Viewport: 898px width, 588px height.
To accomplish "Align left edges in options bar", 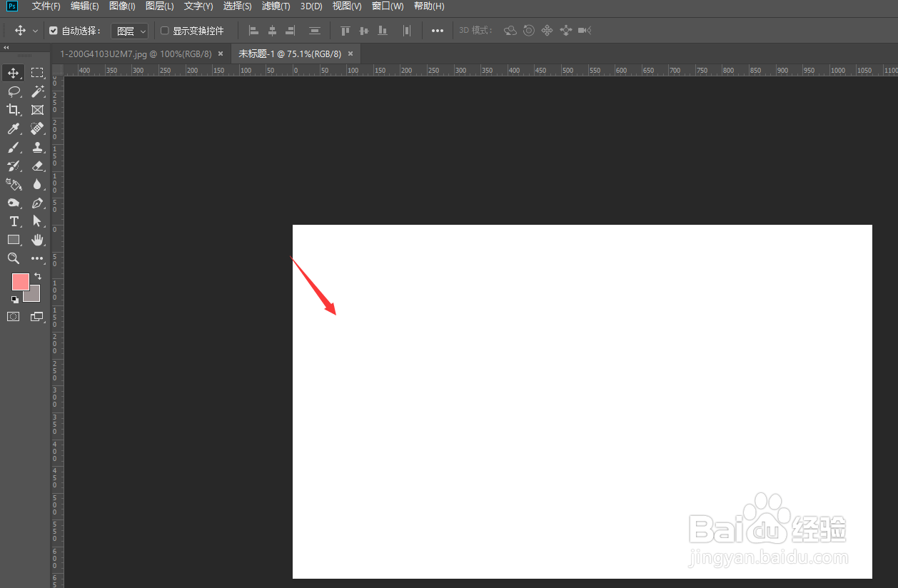I will click(x=253, y=31).
